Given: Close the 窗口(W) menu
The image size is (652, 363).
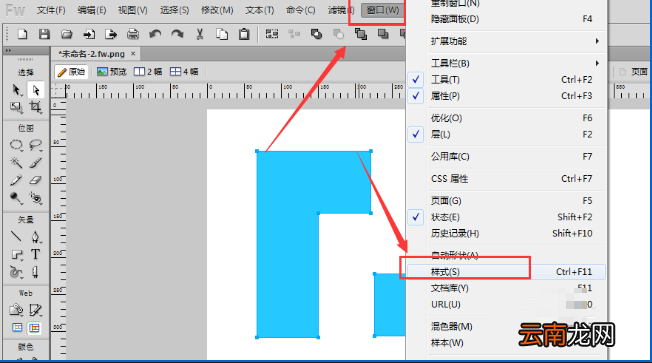Looking at the screenshot, I should [x=383, y=10].
